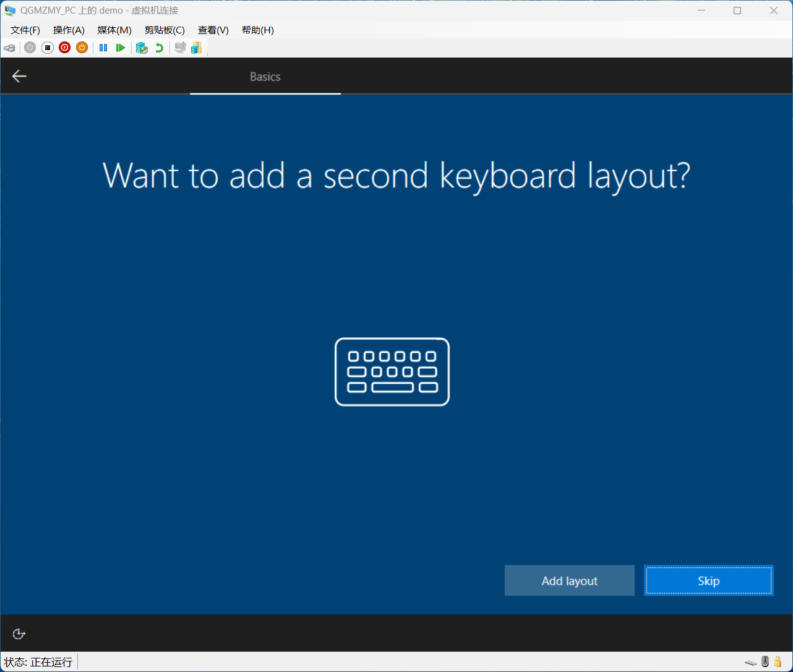Image resolution: width=793 pixels, height=672 pixels.
Task: Click the 状态: 正在运行 status text
Action: [x=38, y=662]
